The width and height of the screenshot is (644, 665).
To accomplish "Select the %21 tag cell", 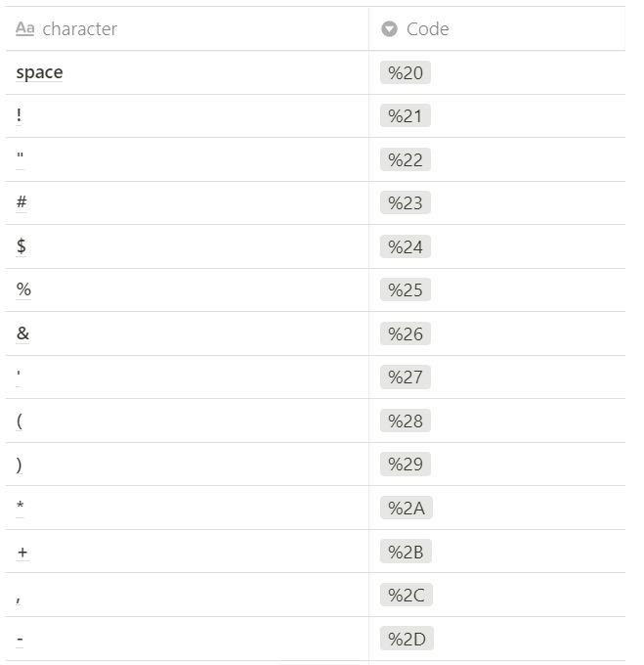I will (x=405, y=116).
